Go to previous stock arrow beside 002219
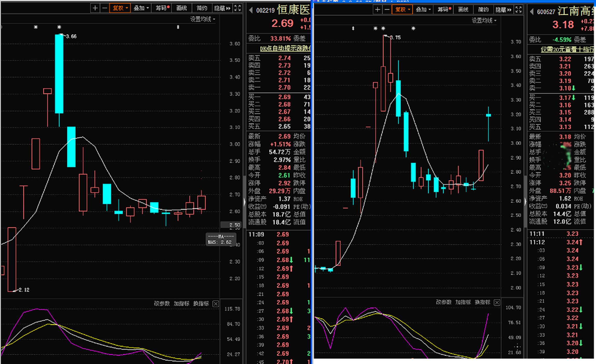The image size is (596, 364). coord(251,10)
